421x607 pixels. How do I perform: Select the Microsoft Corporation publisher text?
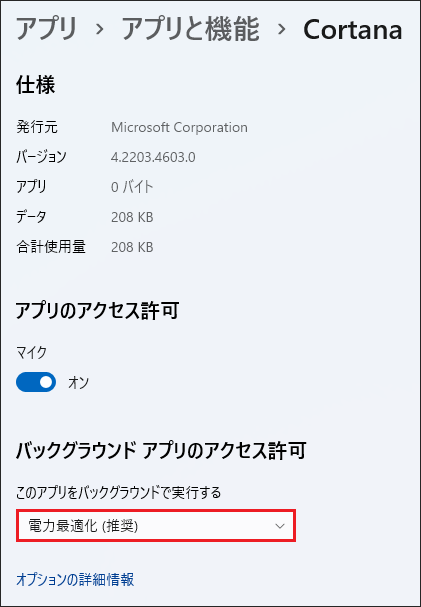click(179, 127)
